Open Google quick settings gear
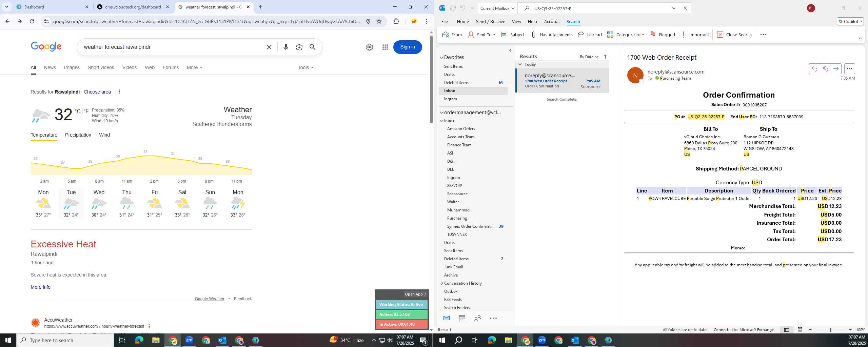868x347 pixels. coord(370,47)
